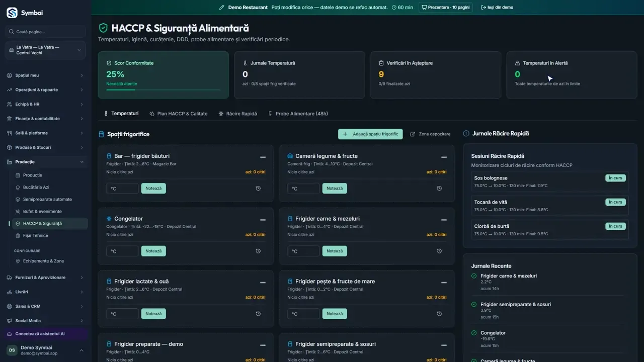Image resolution: width=644 pixels, height=362 pixels.
Task: Collapse the Cameră legume & fructe card
Action: [x=444, y=157]
